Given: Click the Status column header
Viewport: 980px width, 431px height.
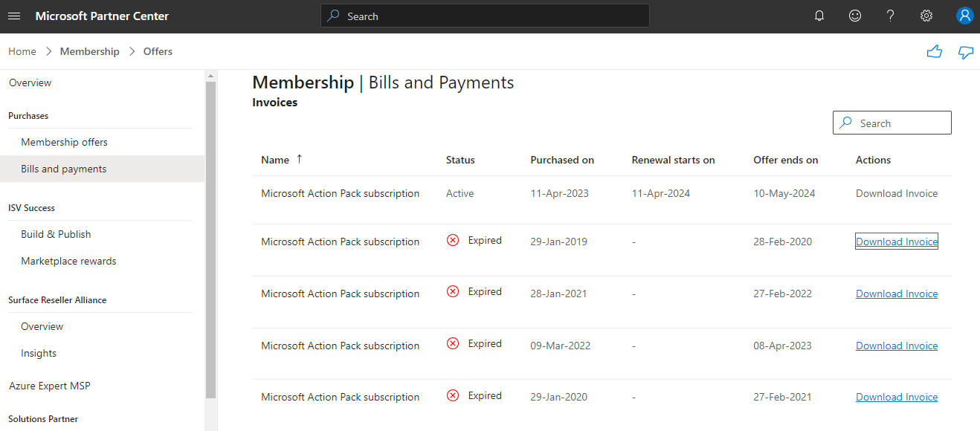Looking at the screenshot, I should point(460,160).
